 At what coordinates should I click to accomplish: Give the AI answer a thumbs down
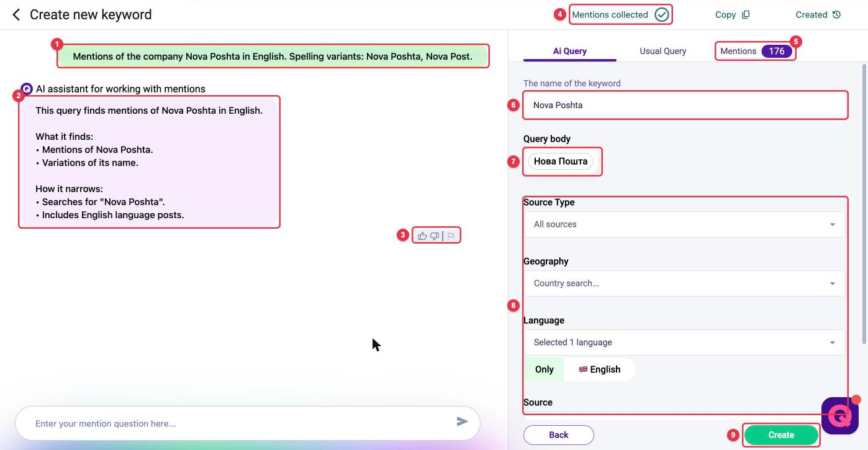[x=435, y=236]
